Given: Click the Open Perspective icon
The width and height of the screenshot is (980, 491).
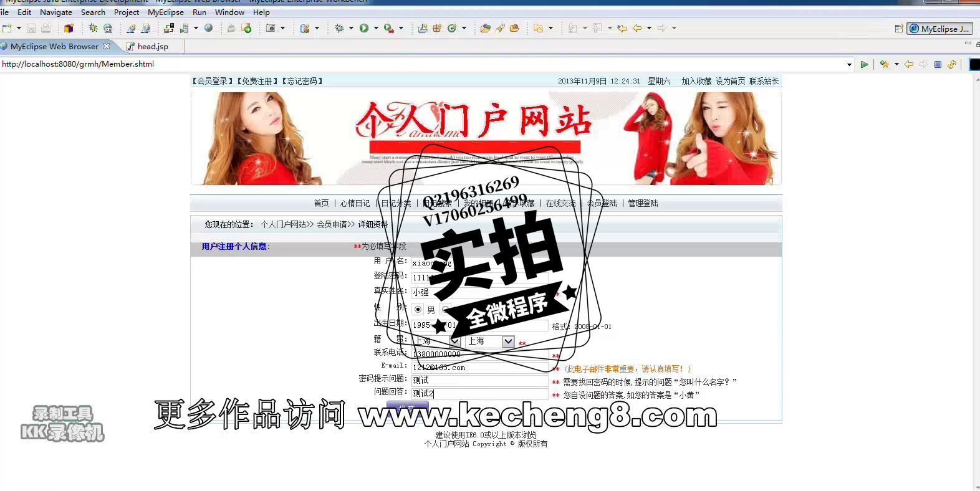Looking at the screenshot, I should [899, 29].
